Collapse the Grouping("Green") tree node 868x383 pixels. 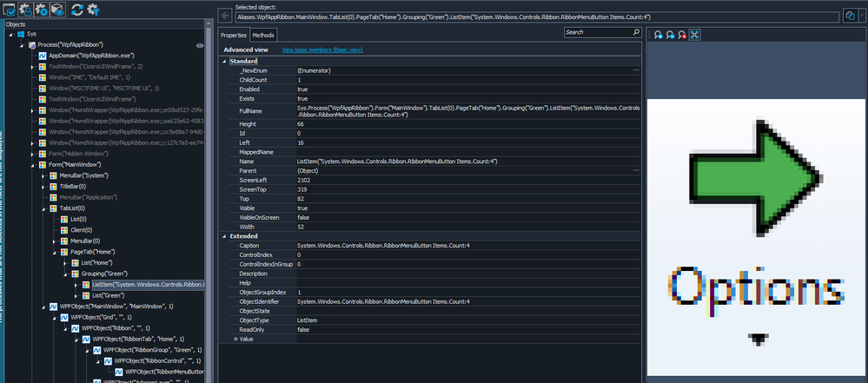(x=66, y=274)
